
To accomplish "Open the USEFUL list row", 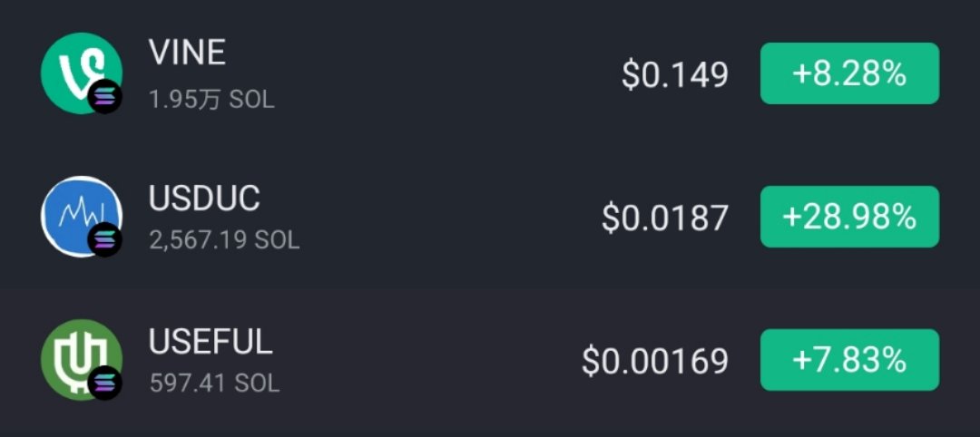I will tap(490, 360).
